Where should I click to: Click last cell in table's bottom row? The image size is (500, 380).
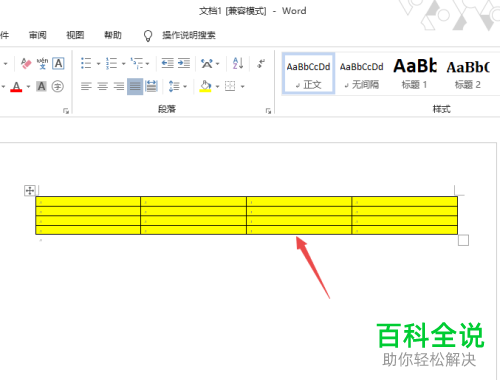(x=405, y=230)
